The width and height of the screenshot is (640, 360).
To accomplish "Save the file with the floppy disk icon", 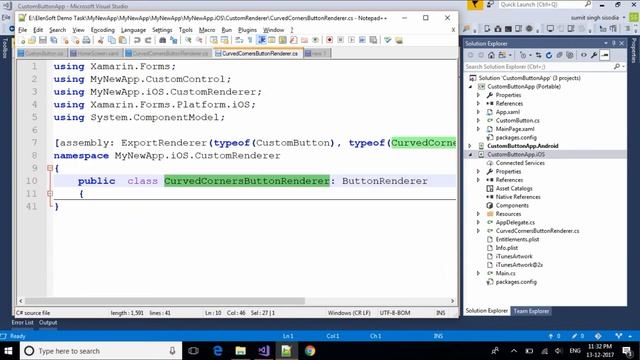I will click(x=42, y=40).
